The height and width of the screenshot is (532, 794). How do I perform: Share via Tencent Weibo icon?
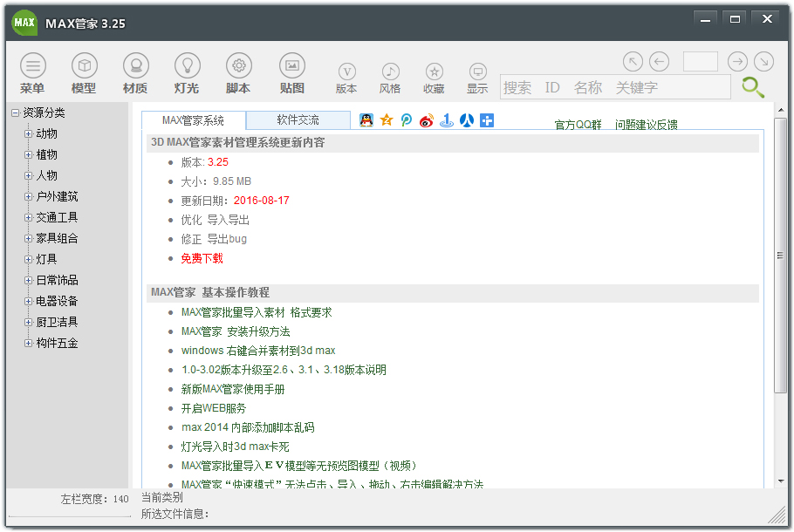point(406,120)
